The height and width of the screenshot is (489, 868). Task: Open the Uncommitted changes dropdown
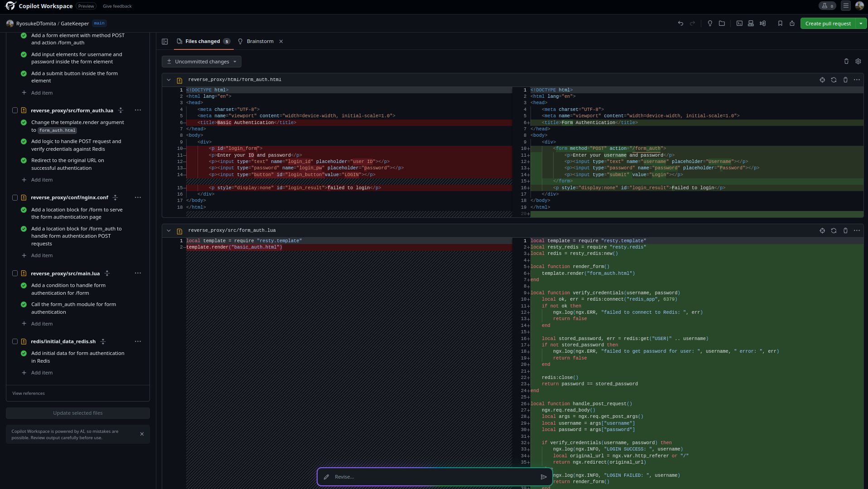pyautogui.click(x=202, y=62)
